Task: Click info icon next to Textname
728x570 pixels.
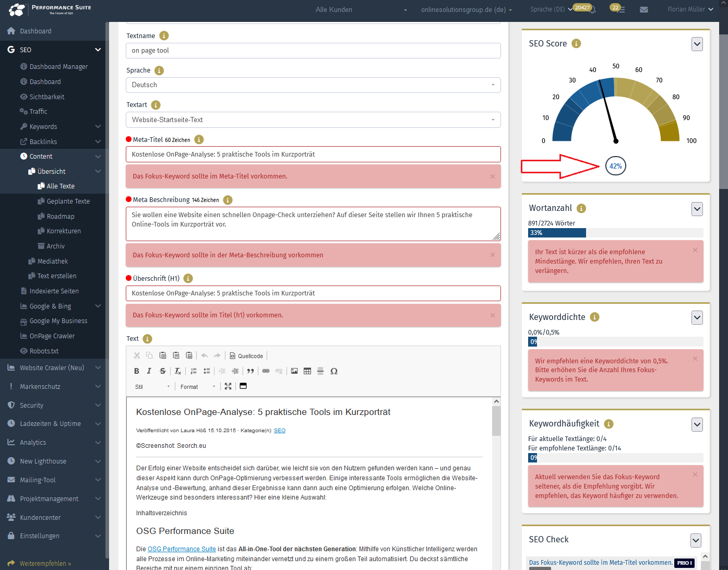Action: pos(164,35)
